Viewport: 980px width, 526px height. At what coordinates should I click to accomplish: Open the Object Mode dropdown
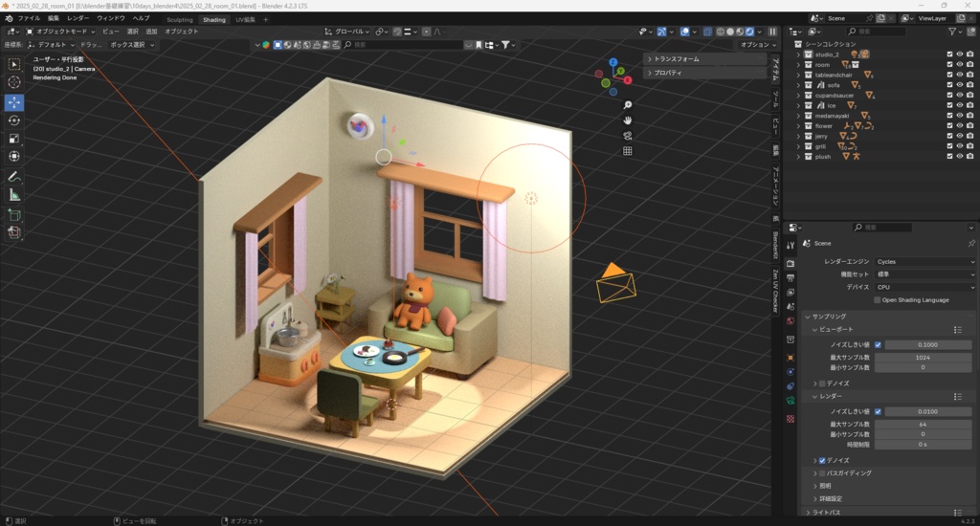click(x=60, y=32)
